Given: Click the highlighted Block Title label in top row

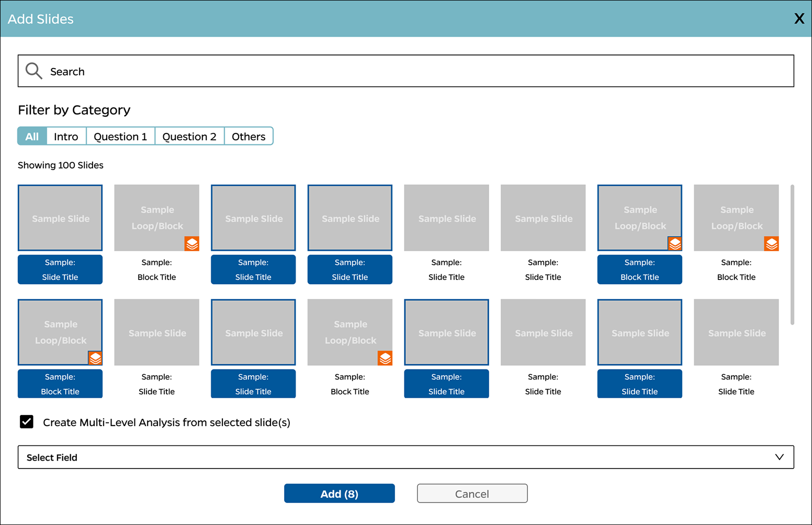Looking at the screenshot, I should pos(640,270).
